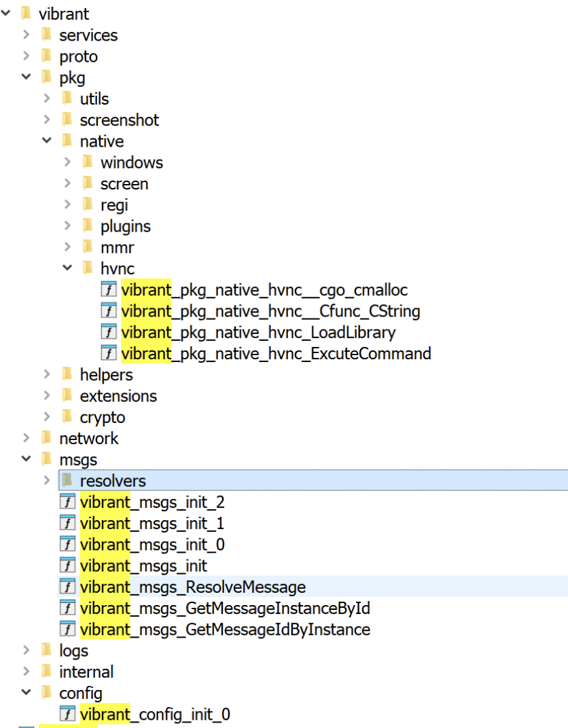568x728 pixels.
Task: Click the function icon beside vibrant_pkg_native_hvnc__Cfunc_CString
Action: click(107, 310)
